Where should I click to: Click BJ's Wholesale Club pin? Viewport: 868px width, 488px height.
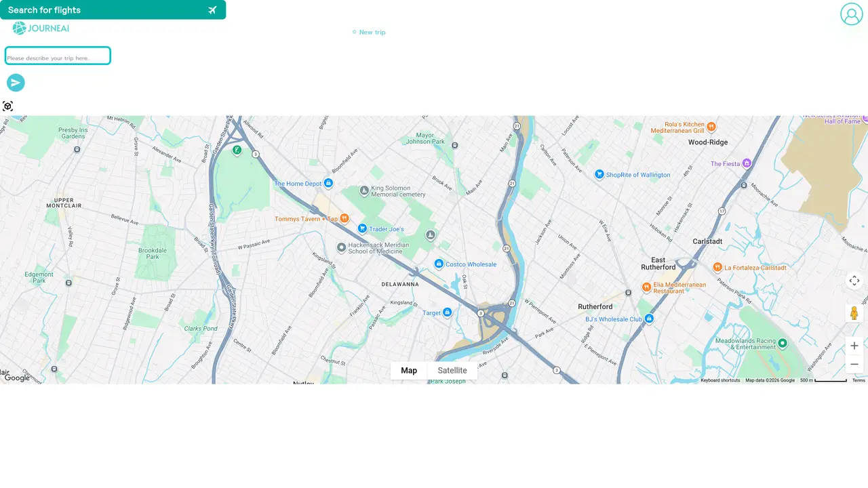[x=649, y=319]
